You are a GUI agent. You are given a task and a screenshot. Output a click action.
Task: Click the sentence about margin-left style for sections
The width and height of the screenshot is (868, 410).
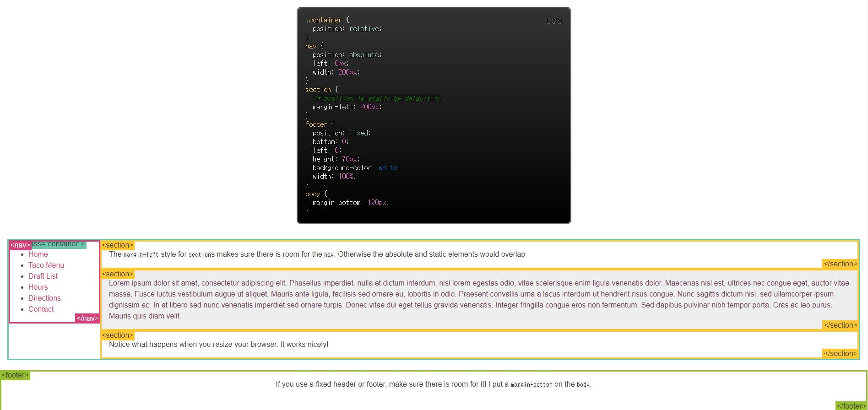[317, 254]
